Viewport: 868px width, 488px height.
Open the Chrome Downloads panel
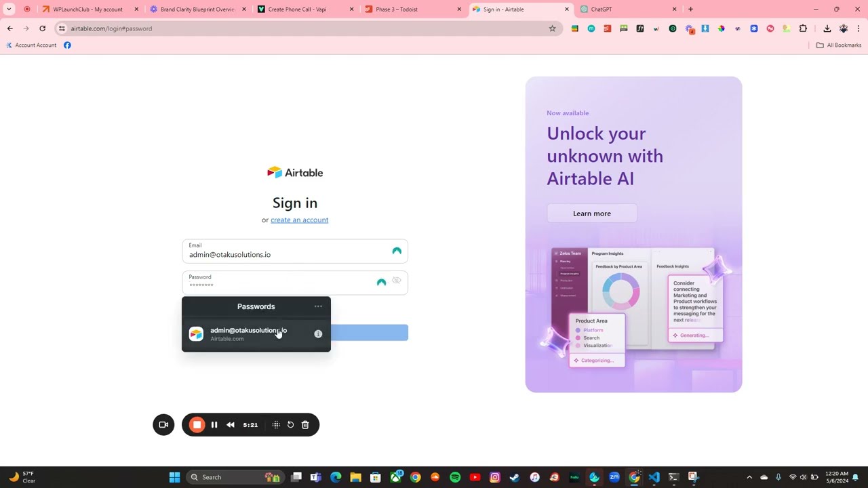click(x=827, y=28)
